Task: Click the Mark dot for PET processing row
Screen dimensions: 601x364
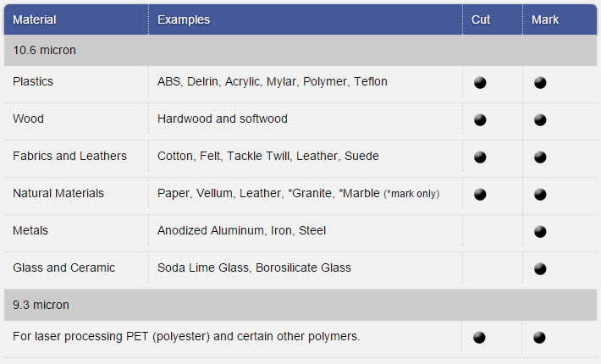Action: 539,338
